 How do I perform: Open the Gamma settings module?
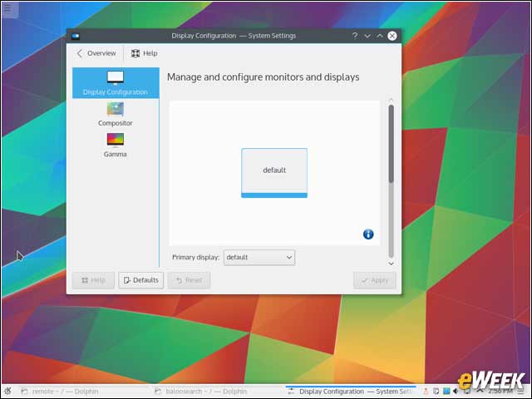coord(116,145)
